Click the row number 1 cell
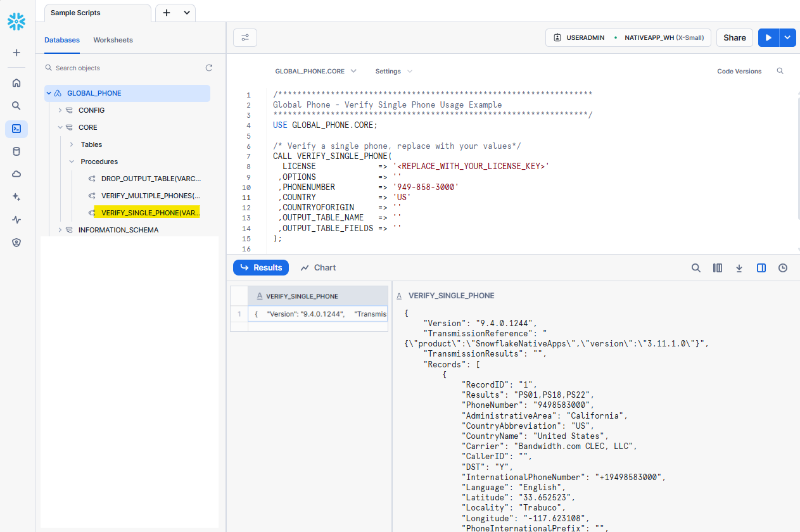The width and height of the screenshot is (800, 532). [x=239, y=314]
